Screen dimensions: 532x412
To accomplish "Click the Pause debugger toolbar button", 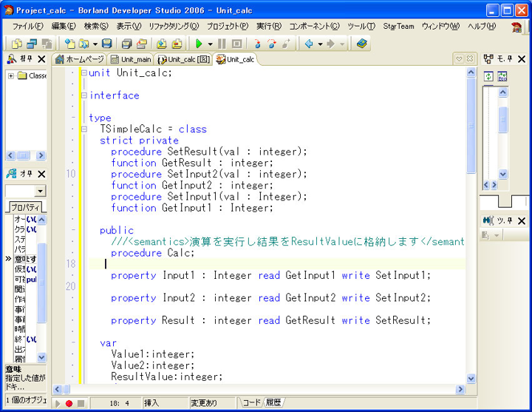I will tap(222, 44).
